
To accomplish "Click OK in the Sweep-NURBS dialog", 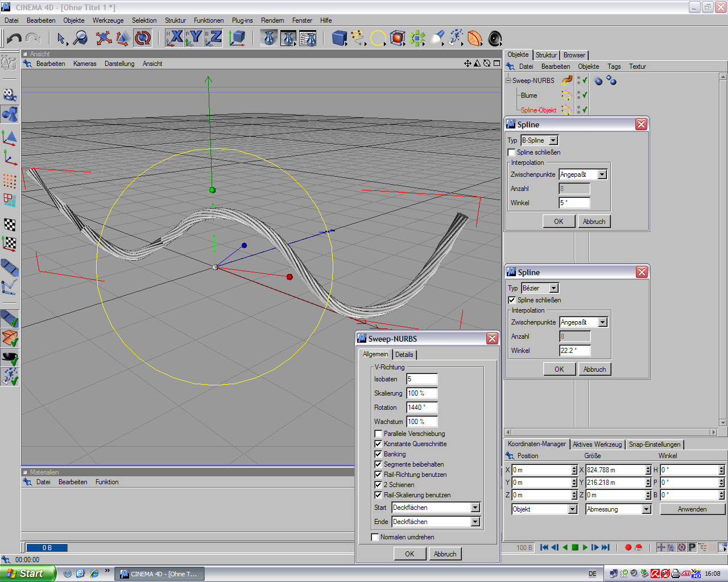I will 409,554.
